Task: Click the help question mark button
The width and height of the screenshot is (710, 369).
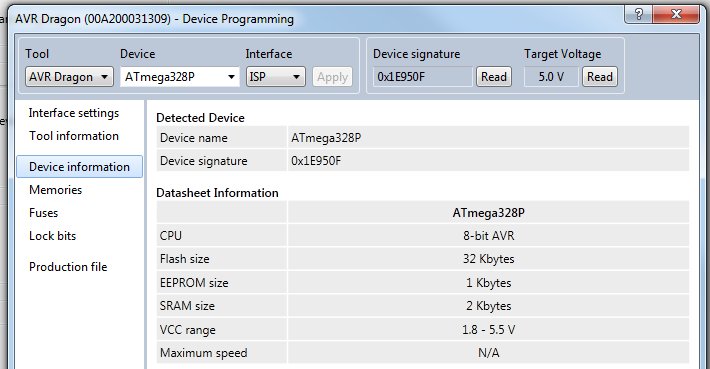Action: (638, 14)
